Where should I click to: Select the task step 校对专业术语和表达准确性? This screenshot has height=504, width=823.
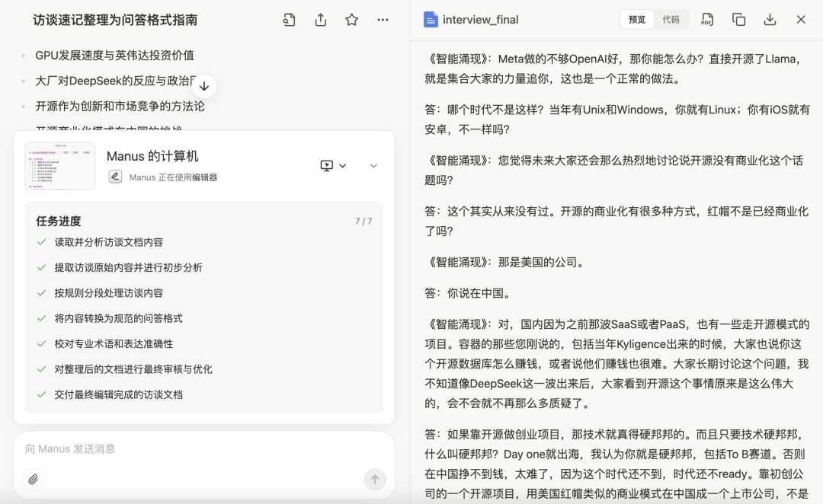[114, 343]
